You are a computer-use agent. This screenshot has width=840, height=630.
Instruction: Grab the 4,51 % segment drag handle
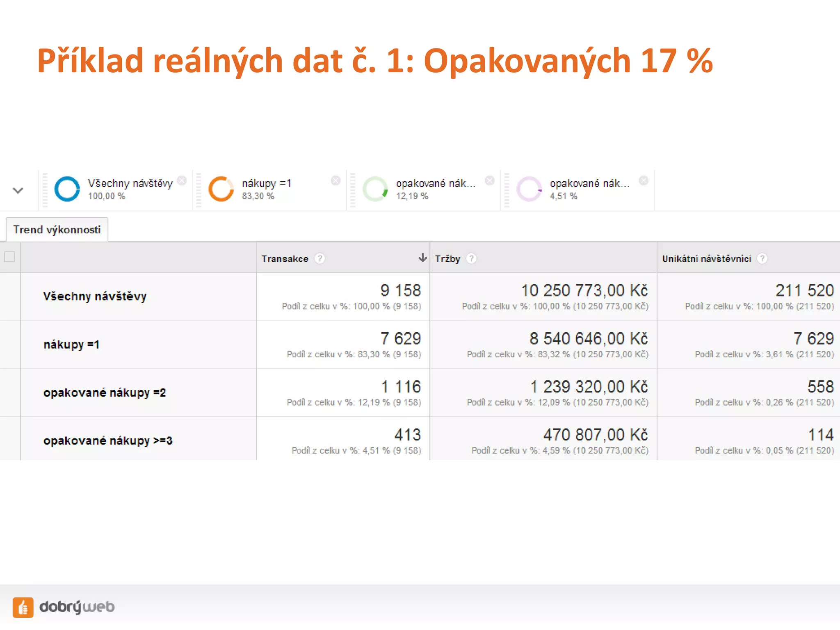(507, 190)
